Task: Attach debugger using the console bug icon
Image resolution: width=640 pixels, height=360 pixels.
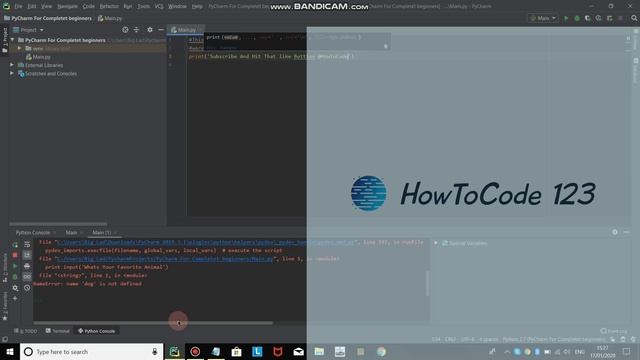Action: point(15,277)
